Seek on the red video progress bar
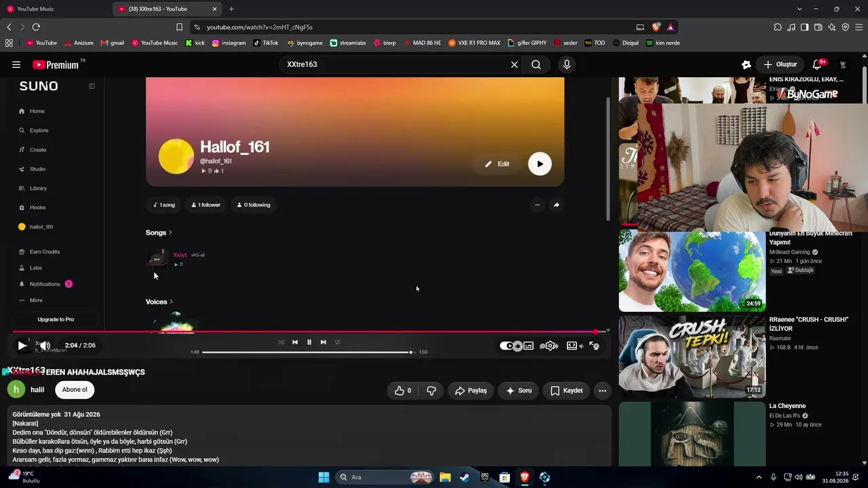Image resolution: width=868 pixels, height=488 pixels. [x=310, y=331]
